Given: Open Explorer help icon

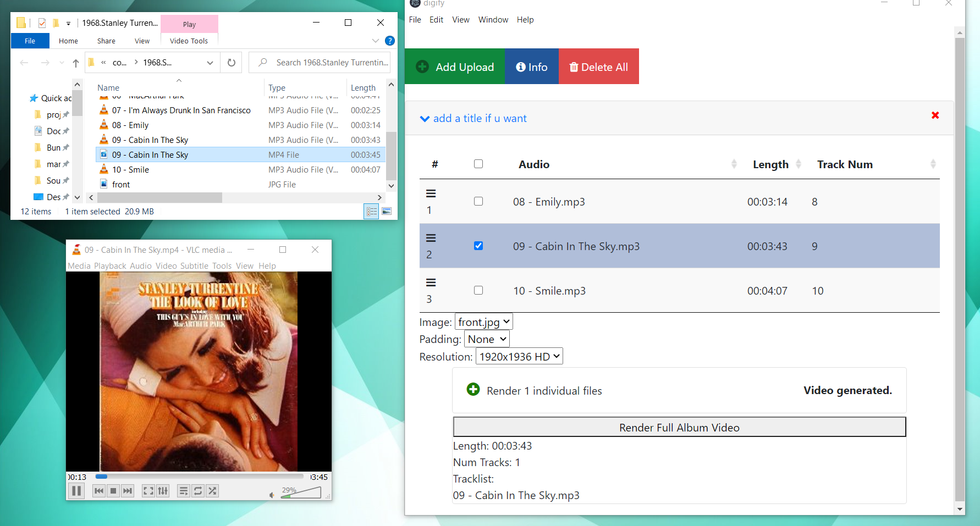Looking at the screenshot, I should point(390,41).
